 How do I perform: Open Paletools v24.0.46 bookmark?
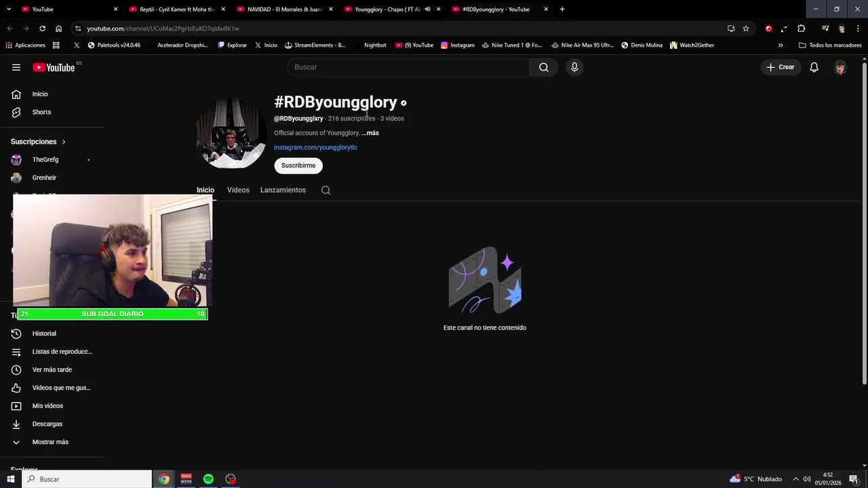[114, 45]
